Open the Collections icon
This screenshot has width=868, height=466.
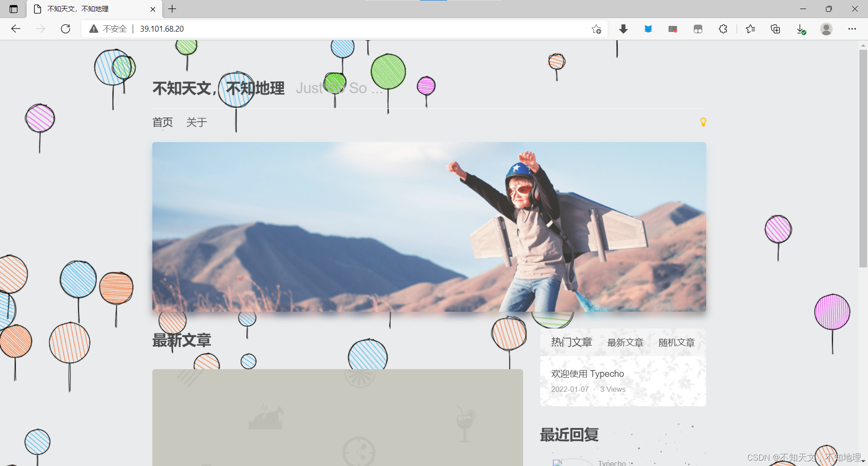click(x=775, y=29)
